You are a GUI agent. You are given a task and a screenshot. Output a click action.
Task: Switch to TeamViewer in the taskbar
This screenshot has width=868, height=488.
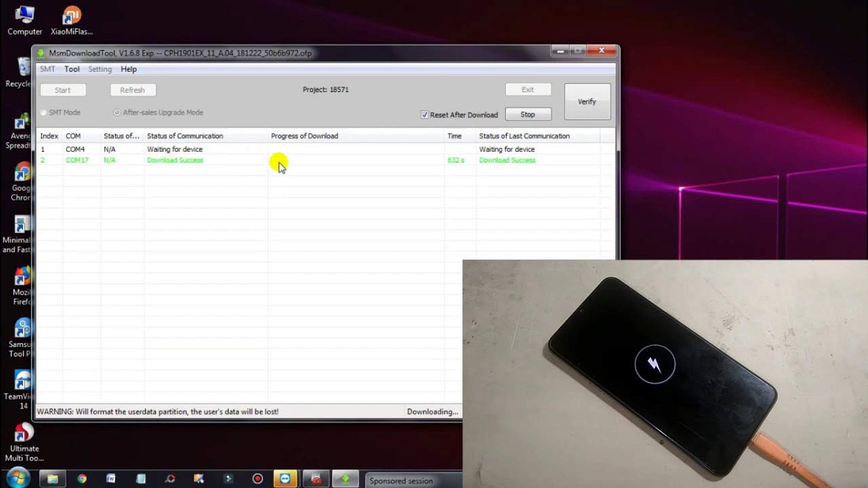(285, 479)
